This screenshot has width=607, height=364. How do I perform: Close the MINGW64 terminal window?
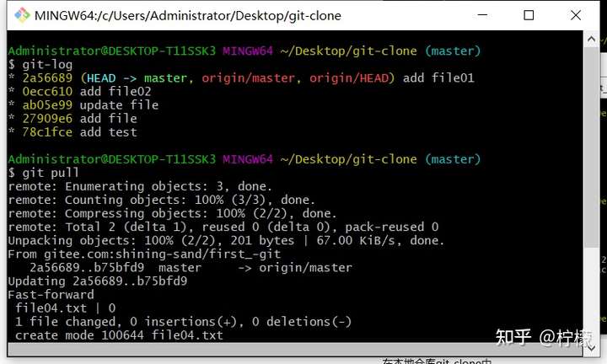(576, 15)
